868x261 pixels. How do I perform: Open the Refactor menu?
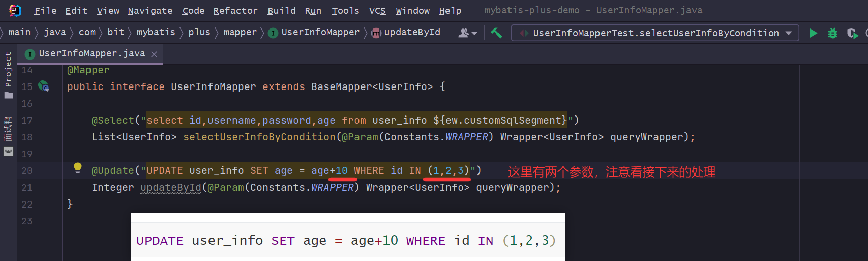235,10
